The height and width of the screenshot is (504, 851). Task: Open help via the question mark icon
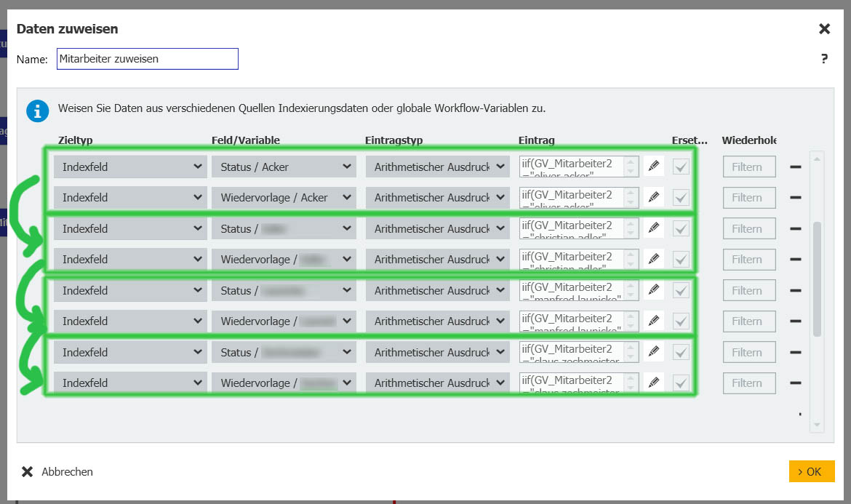(x=824, y=59)
